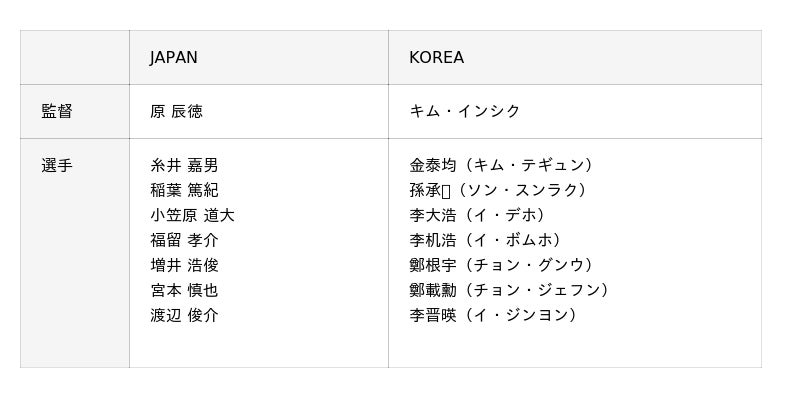Click player 李晋暎(イ・ジンヨン)
This screenshot has height=398, width=800.
click(494, 315)
